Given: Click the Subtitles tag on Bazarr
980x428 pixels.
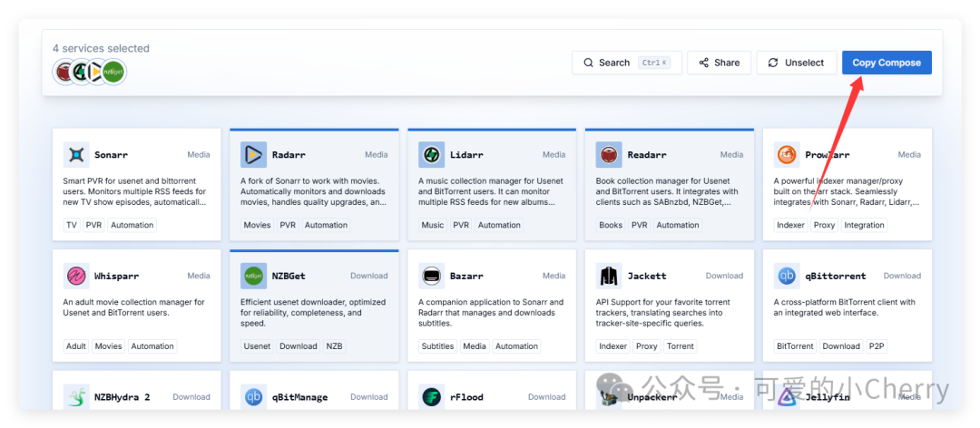Looking at the screenshot, I should pyautogui.click(x=437, y=346).
